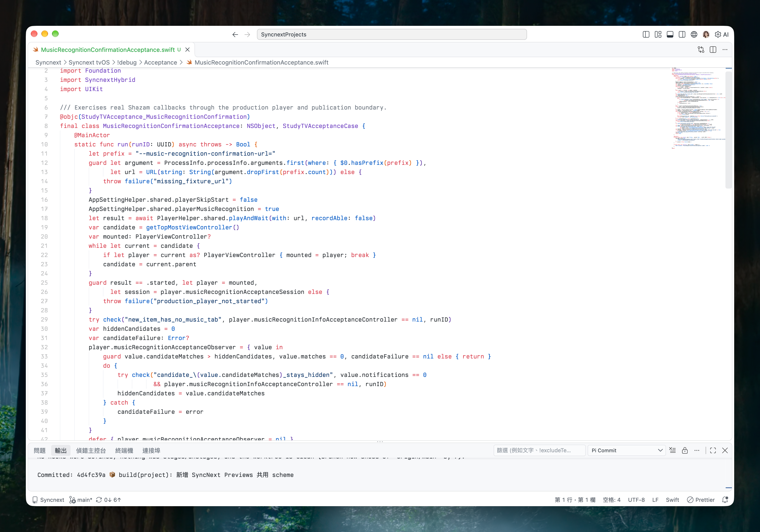Maximize the panel size icon
Image resolution: width=760 pixels, height=532 pixels.
(x=713, y=451)
